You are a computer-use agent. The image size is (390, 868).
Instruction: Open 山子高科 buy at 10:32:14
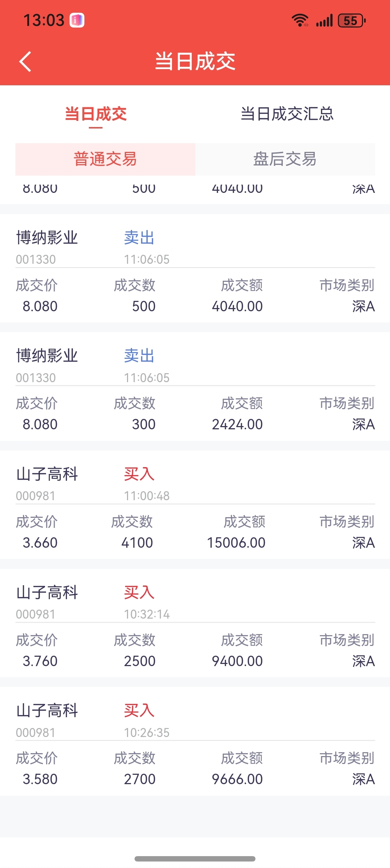[x=195, y=623]
